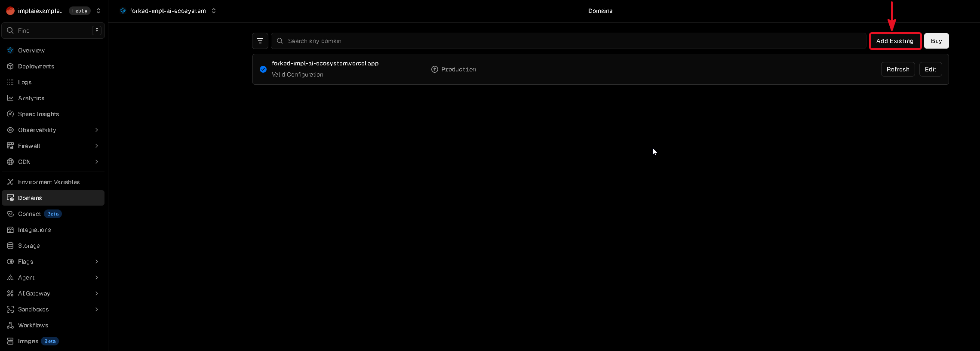The height and width of the screenshot is (351, 980).
Task: Expand the Flags submenu chevron
Action: [x=97, y=262]
